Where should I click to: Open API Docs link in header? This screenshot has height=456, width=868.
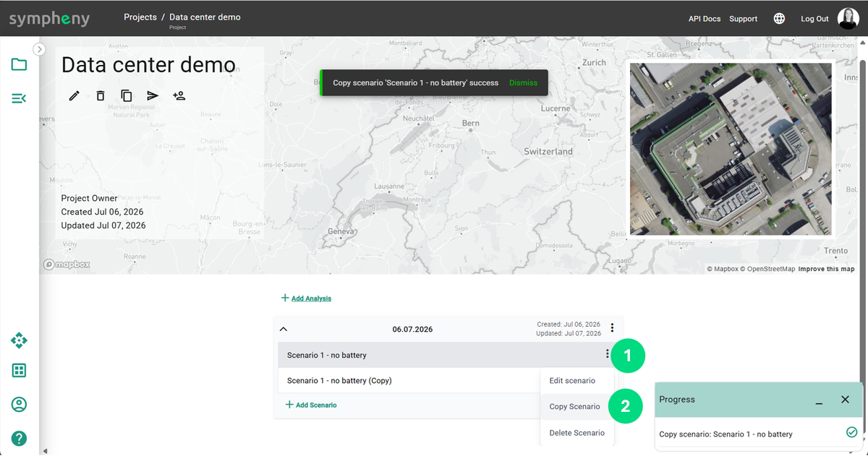[x=705, y=19]
